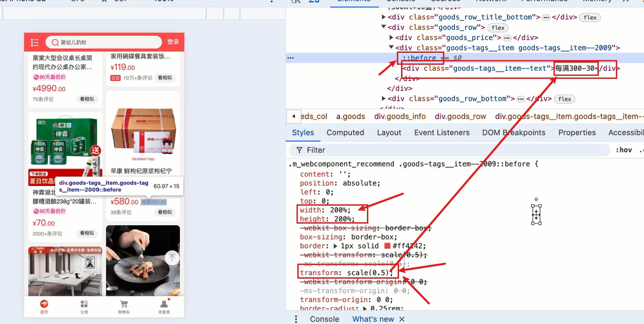Expand the goods_price div node

(391, 38)
